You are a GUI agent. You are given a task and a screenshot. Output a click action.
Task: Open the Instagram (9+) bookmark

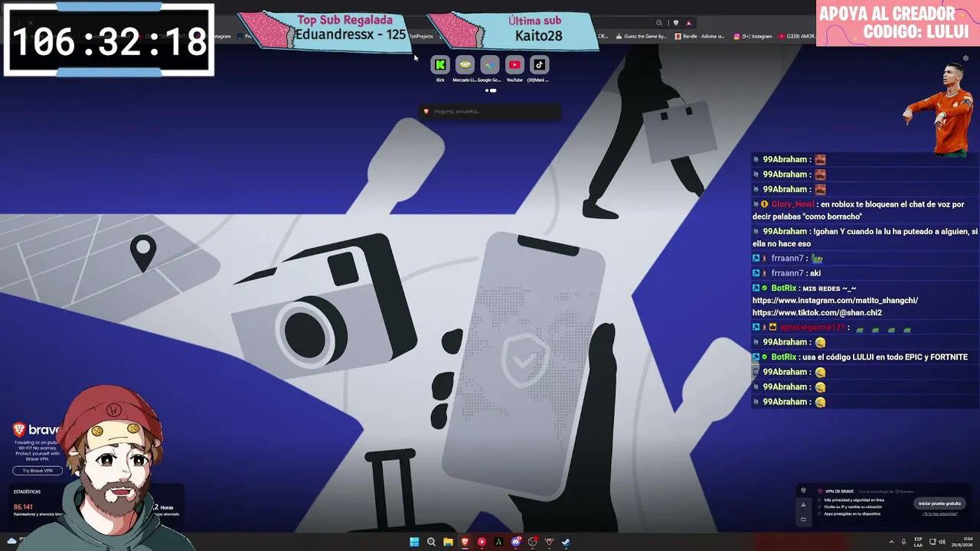(x=753, y=36)
